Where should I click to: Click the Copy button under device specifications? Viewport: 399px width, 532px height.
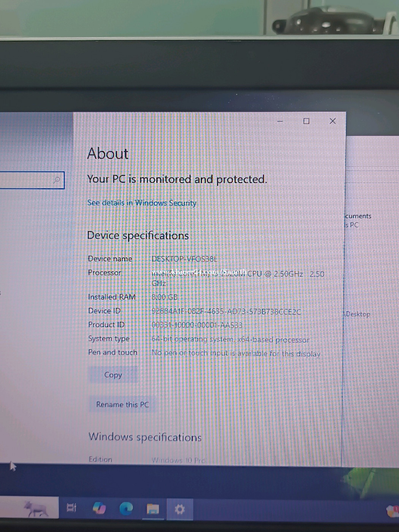pos(113,375)
